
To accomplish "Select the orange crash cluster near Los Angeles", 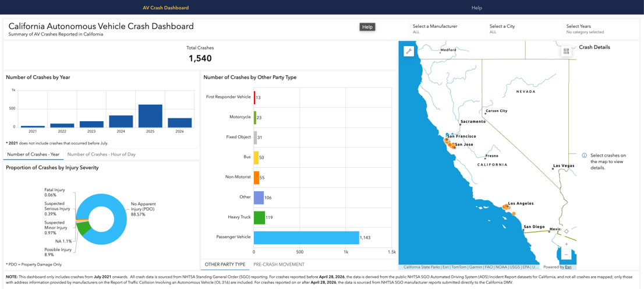I will tap(506, 207).
